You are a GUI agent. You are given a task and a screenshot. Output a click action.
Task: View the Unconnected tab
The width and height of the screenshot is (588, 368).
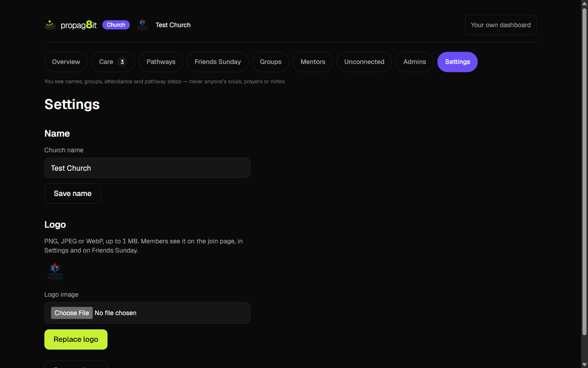364,62
